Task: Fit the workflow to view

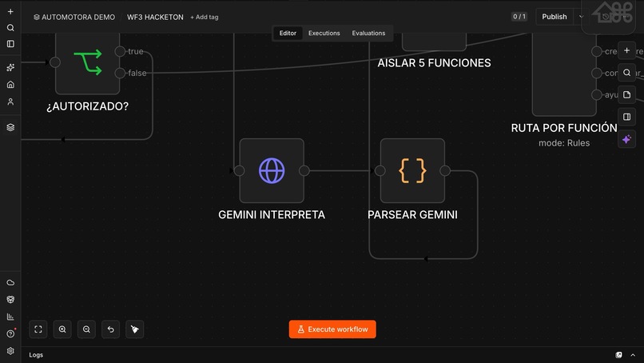Action: pos(38,329)
